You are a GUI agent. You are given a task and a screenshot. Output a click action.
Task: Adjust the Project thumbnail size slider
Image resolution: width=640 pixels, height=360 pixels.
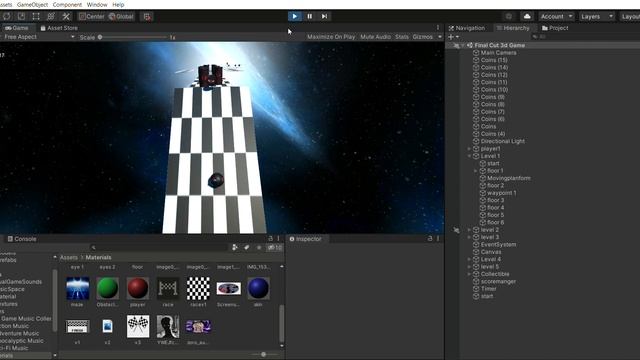(x=265, y=354)
